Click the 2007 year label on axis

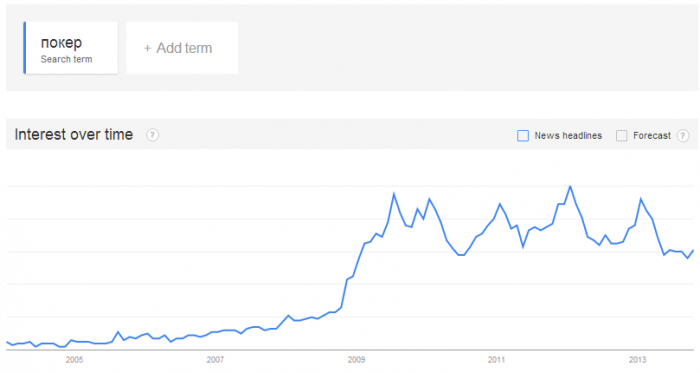[x=215, y=360]
